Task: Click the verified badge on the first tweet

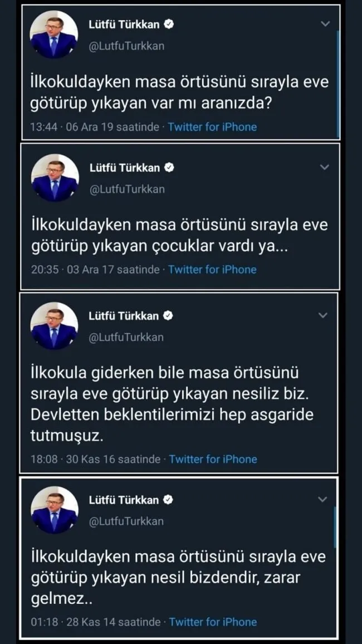Action: click(x=168, y=25)
